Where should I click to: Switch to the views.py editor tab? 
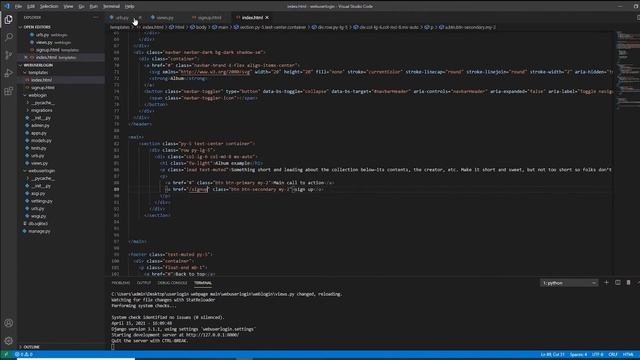(x=165, y=18)
